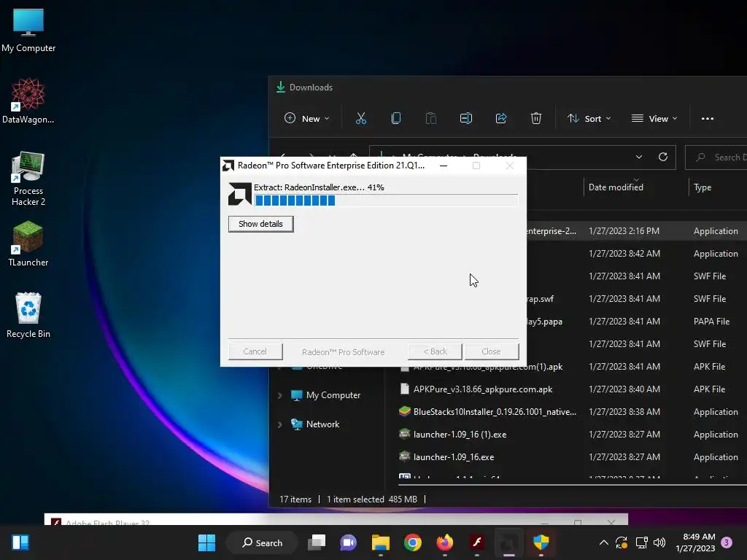Image resolution: width=747 pixels, height=560 pixels.
Task: Open the View dropdown menu
Action: (x=654, y=119)
